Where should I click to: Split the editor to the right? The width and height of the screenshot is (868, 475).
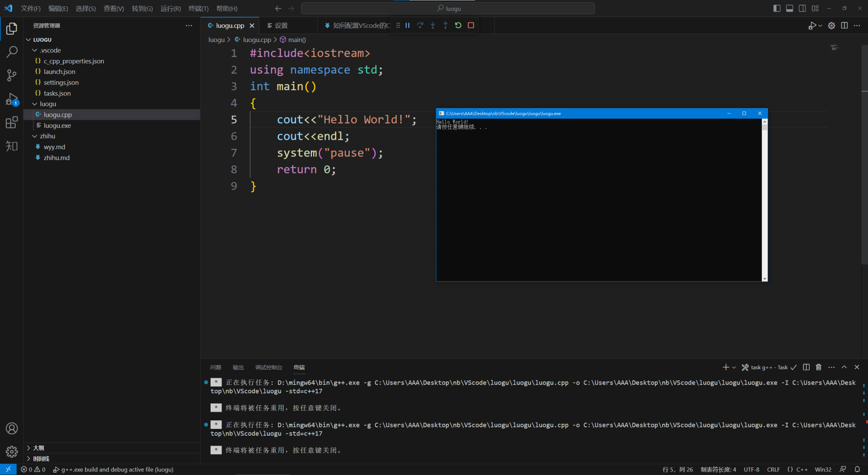point(844,26)
